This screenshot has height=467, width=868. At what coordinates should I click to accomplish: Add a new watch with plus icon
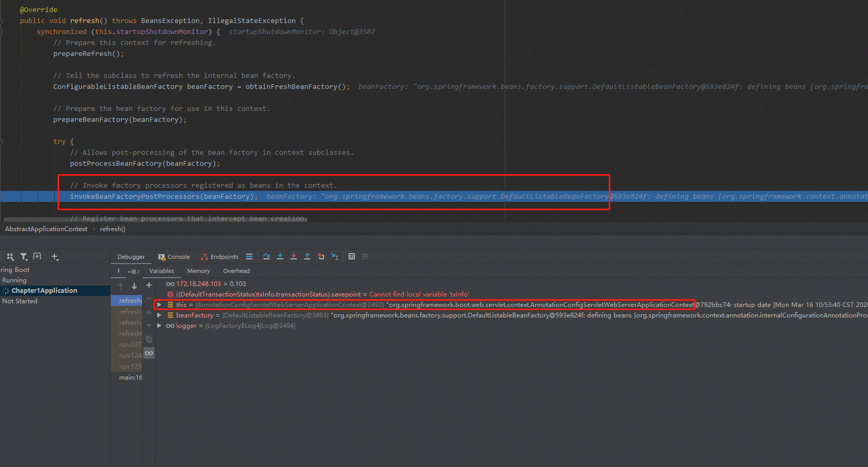pos(149,285)
